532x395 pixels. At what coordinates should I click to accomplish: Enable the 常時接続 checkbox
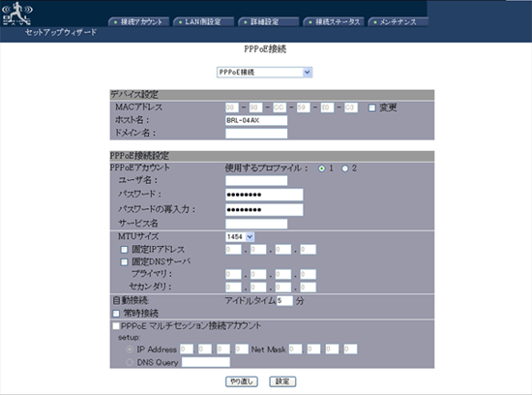point(116,313)
